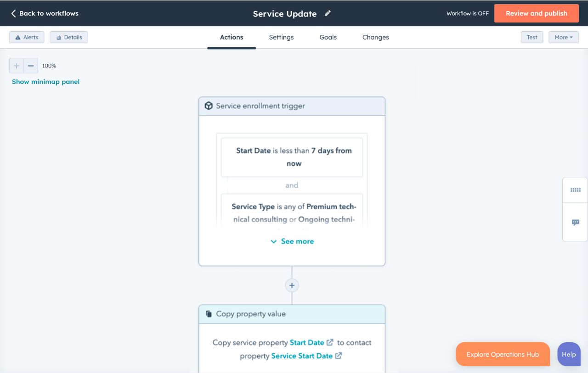Open the Service Start Date contact property link

point(302,356)
